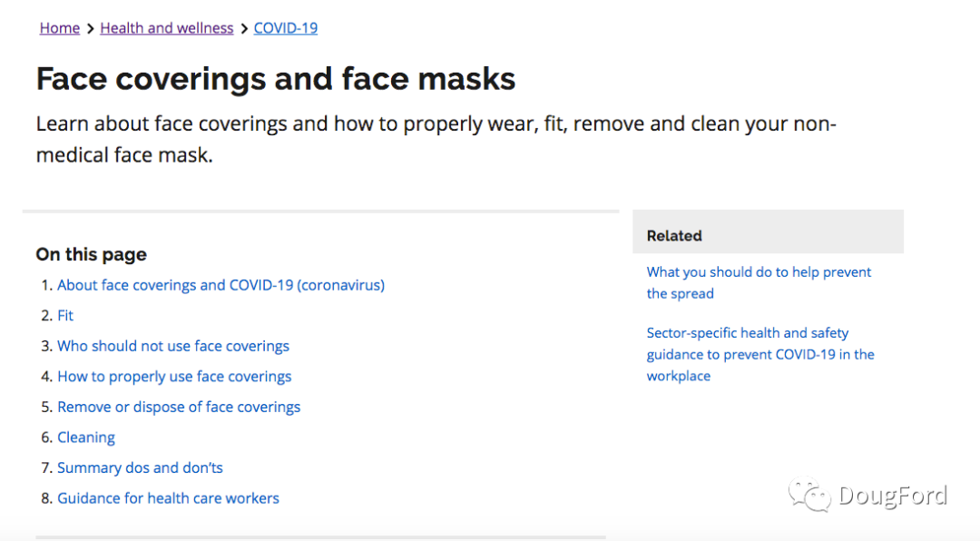Go to the Home breadcrumb link

click(59, 28)
